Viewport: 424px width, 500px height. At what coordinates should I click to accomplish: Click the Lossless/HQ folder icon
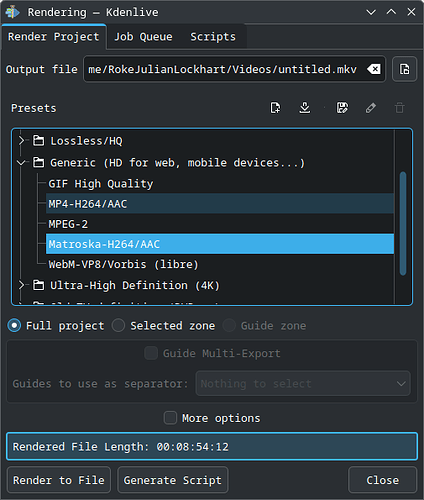[x=38, y=141]
